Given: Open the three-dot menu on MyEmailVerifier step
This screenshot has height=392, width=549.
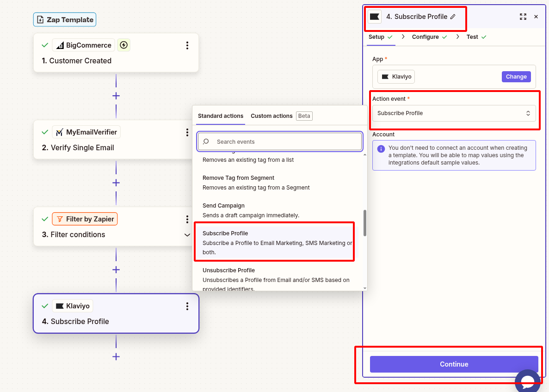Looking at the screenshot, I should [x=187, y=132].
